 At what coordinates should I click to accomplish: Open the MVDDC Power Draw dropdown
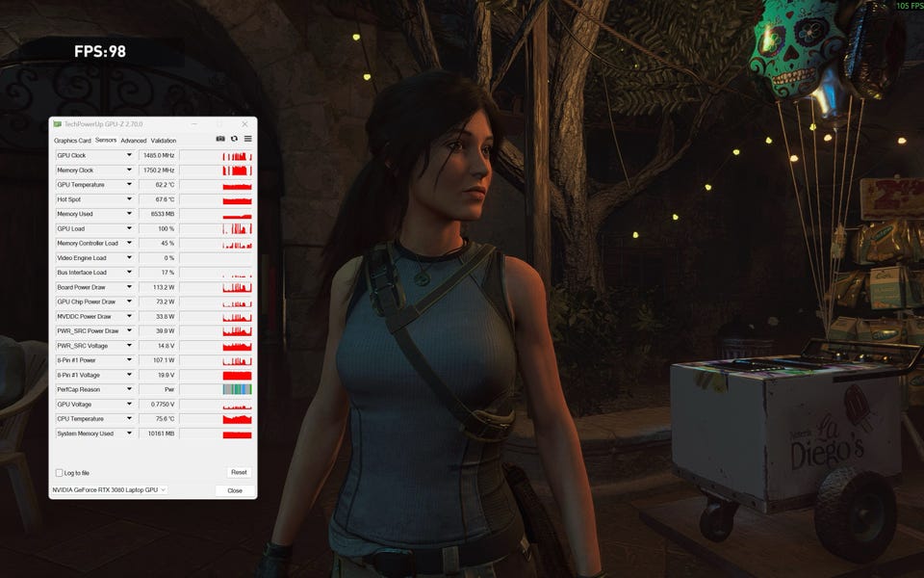129,316
